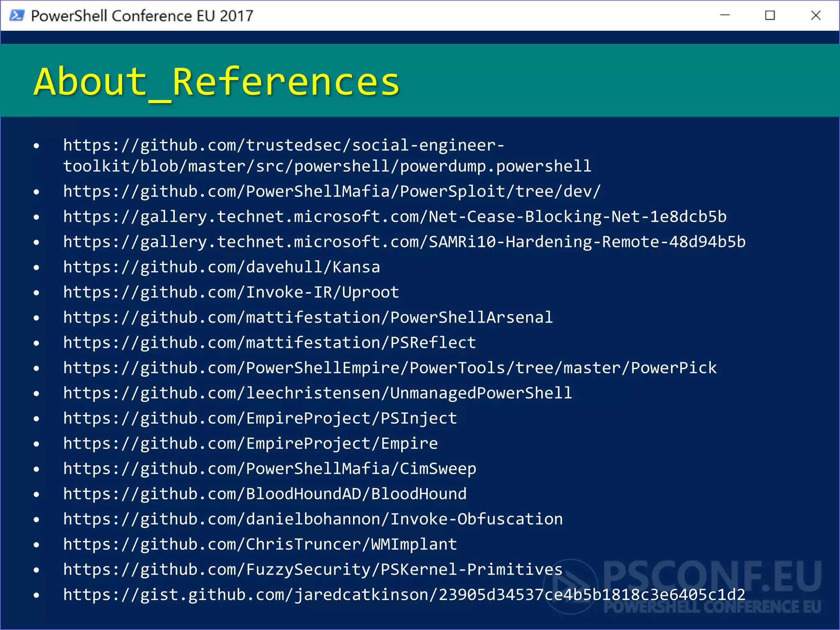Viewport: 840px width, 630px height.
Task: Open the PowerShellMafia CimSweep link
Action: (x=269, y=469)
